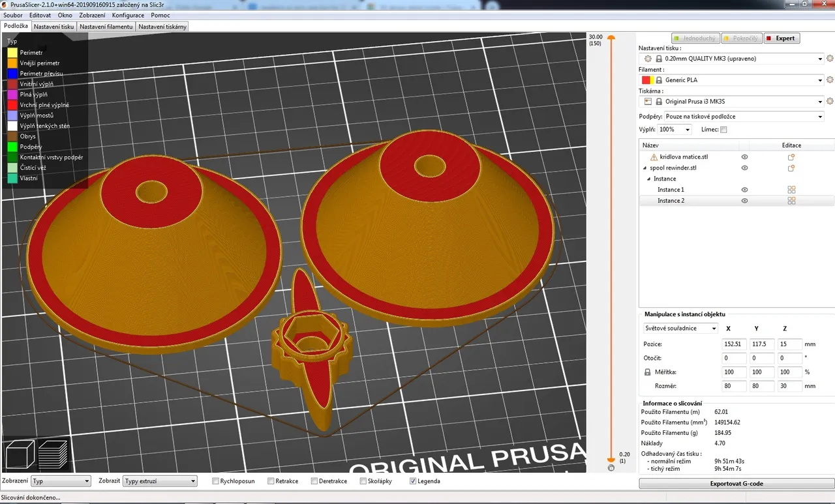
Task: Enable the Deretrakce checkbox
Action: click(x=314, y=481)
